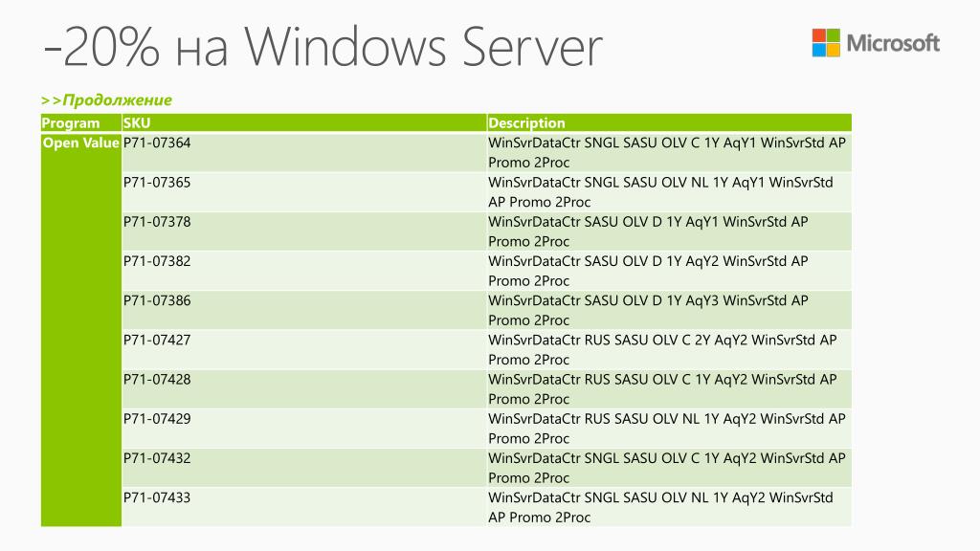The height and width of the screenshot is (551, 980).
Task: Select SKU P71-07428 cell
Action: click(x=303, y=388)
